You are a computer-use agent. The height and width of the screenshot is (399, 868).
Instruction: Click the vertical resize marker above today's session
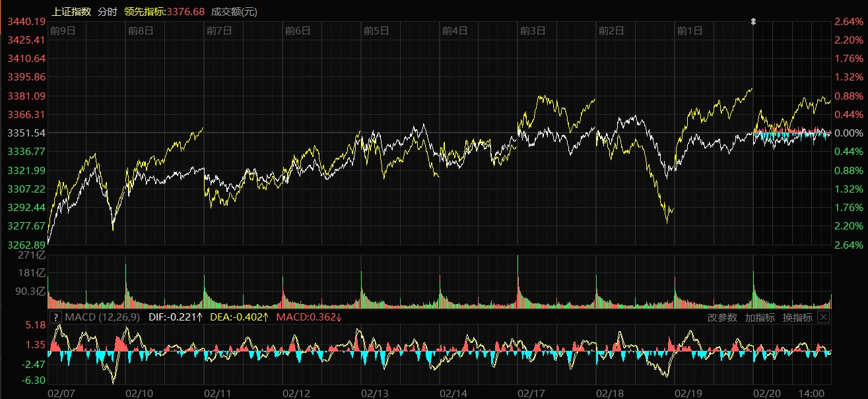point(753,22)
